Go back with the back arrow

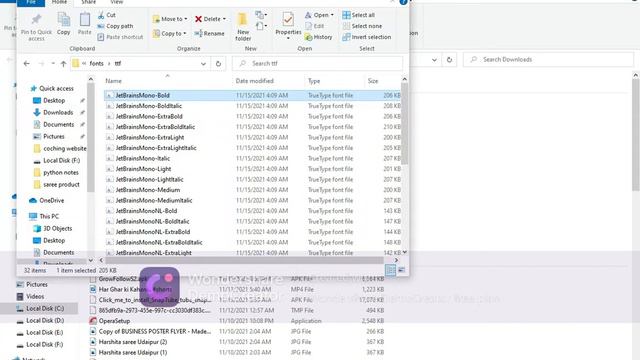27,64
